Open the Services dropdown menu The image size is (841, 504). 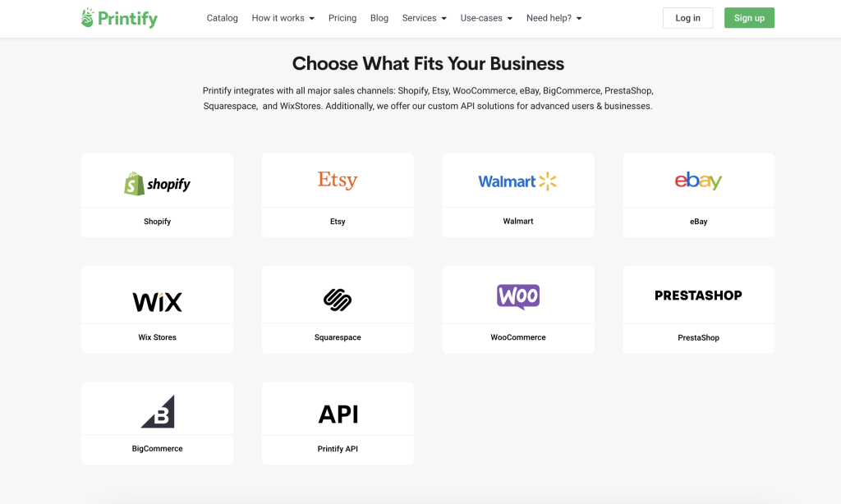pyautogui.click(x=425, y=18)
